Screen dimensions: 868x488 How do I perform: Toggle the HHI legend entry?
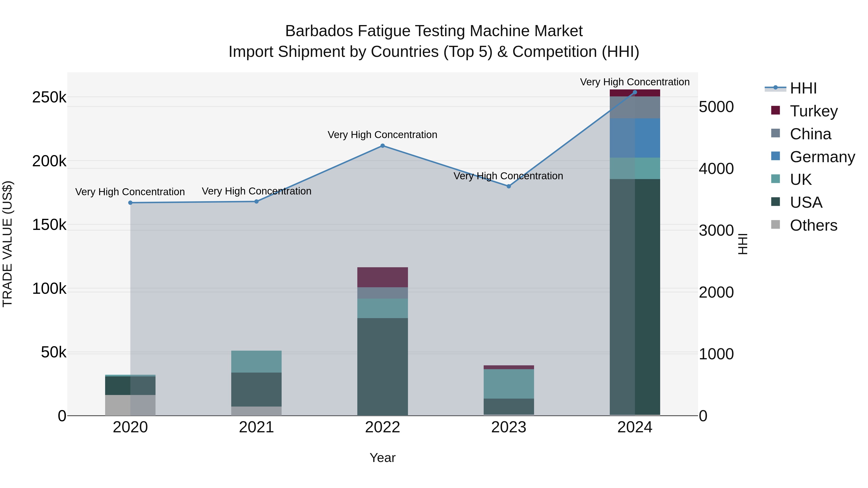tap(791, 88)
